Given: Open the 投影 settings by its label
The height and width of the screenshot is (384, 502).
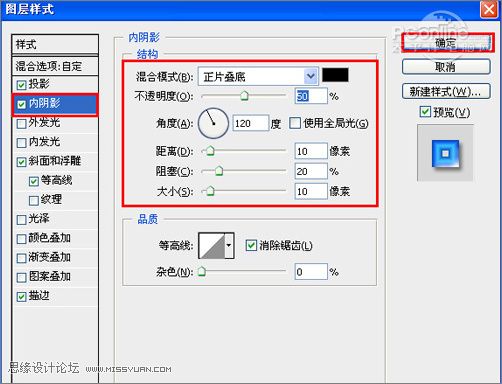Looking at the screenshot, I should (x=39, y=84).
